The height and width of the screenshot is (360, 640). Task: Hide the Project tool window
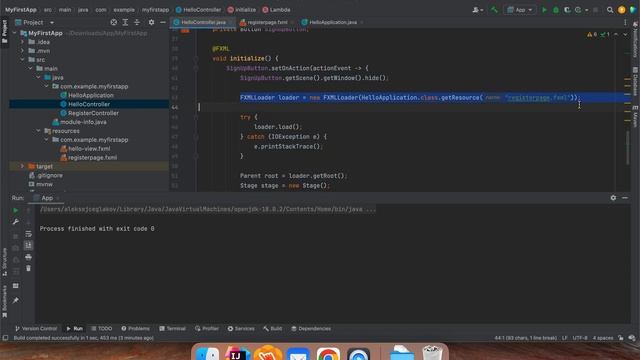tap(162, 22)
